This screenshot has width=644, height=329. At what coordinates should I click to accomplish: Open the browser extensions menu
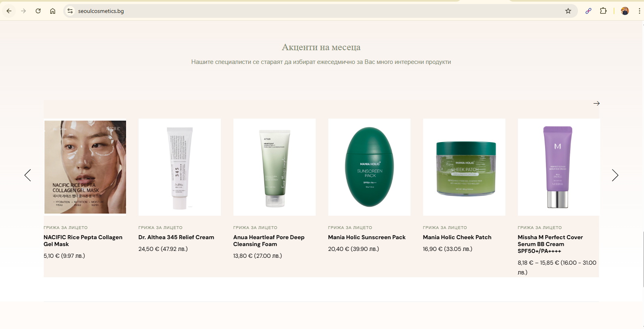tap(603, 11)
